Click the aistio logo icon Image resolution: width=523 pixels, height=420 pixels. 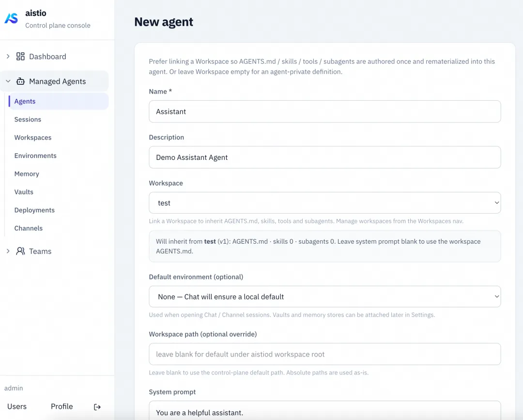(11, 18)
